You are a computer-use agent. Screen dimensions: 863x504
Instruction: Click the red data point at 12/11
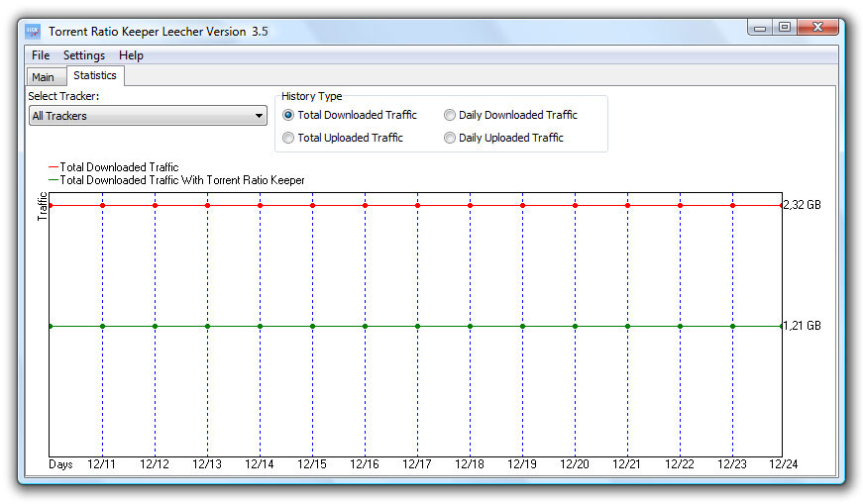coord(102,206)
